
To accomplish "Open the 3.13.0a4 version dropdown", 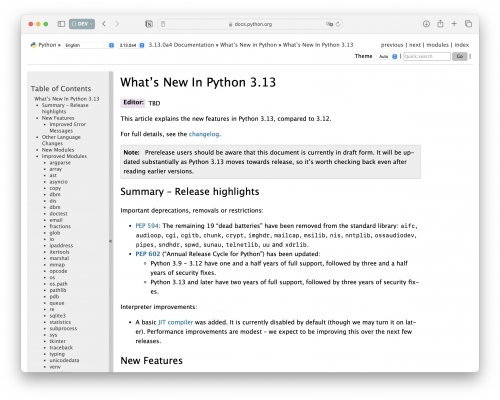I will [x=131, y=45].
